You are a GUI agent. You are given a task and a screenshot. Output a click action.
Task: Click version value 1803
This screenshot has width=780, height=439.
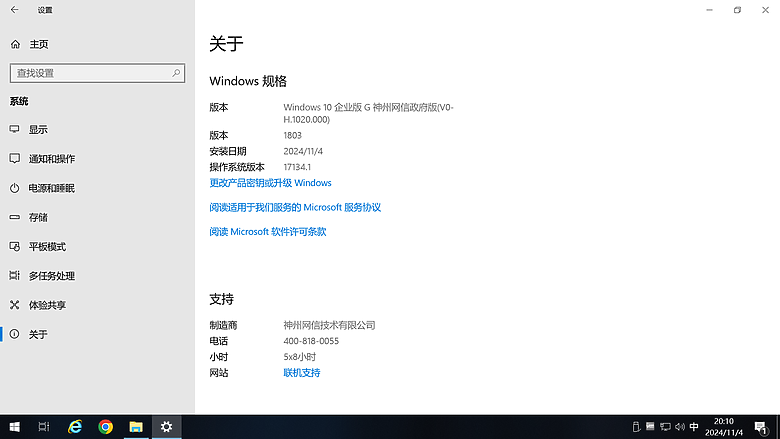292,135
